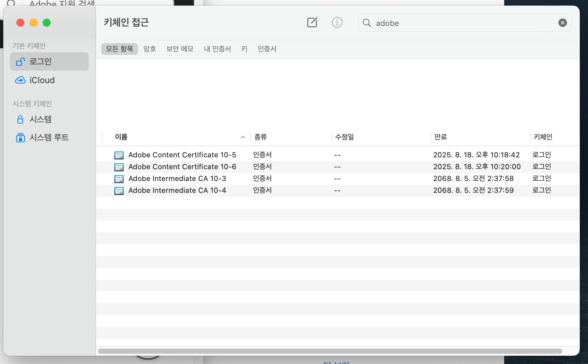This screenshot has width=588, height=364.
Task: Sort by the 키체인 column header
Action: (554, 137)
